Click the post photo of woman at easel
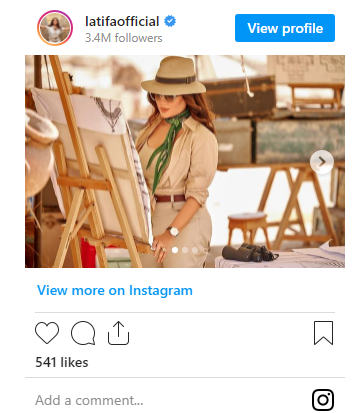This screenshot has width=364, height=413. coord(185,161)
